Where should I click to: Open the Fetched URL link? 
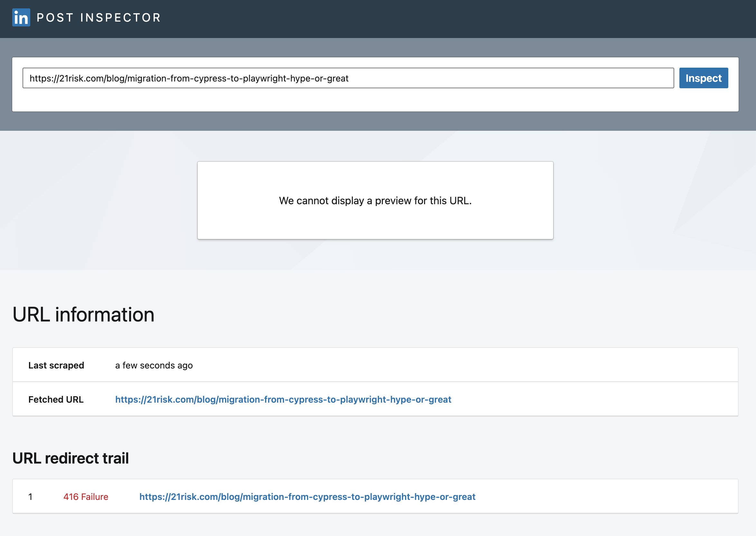tap(283, 399)
